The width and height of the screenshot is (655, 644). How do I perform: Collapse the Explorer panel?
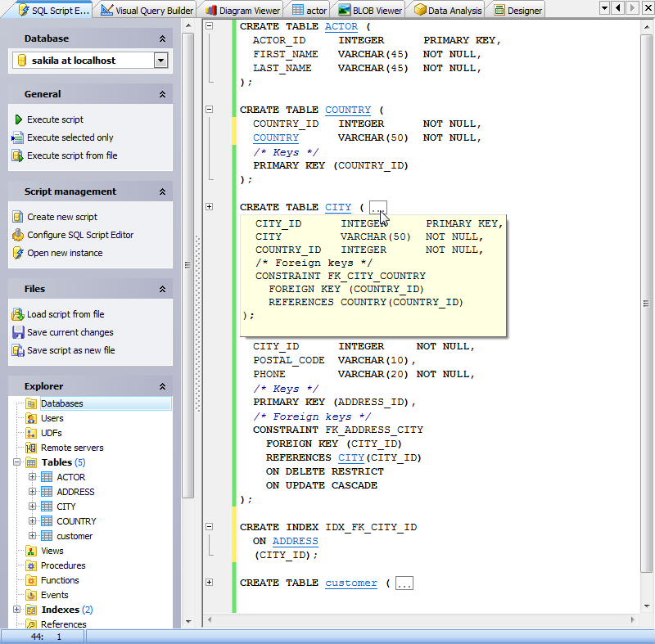pos(163,385)
